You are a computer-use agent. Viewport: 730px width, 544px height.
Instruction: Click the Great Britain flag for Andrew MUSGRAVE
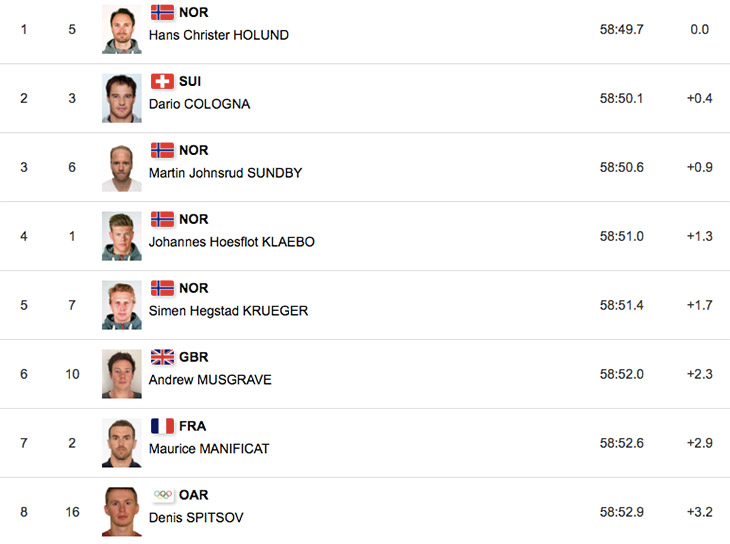click(162, 357)
